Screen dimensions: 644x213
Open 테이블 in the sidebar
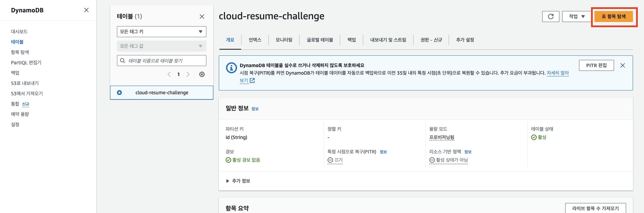[x=17, y=42]
